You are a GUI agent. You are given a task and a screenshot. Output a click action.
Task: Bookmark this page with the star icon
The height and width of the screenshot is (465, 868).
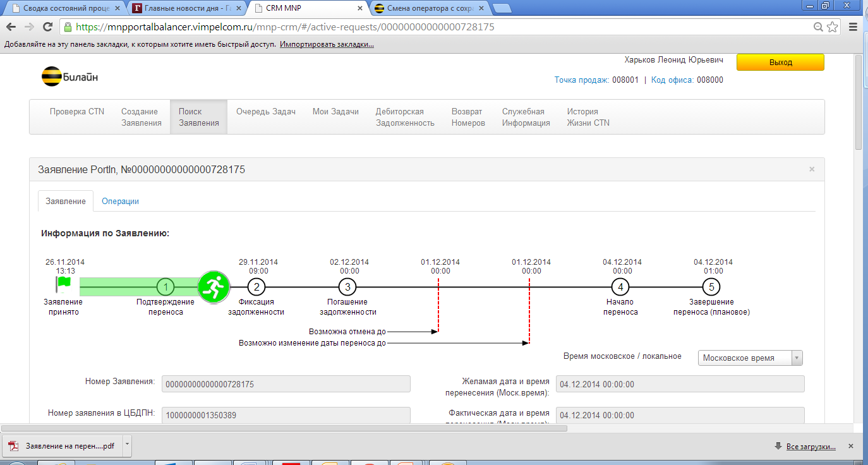coord(833,27)
